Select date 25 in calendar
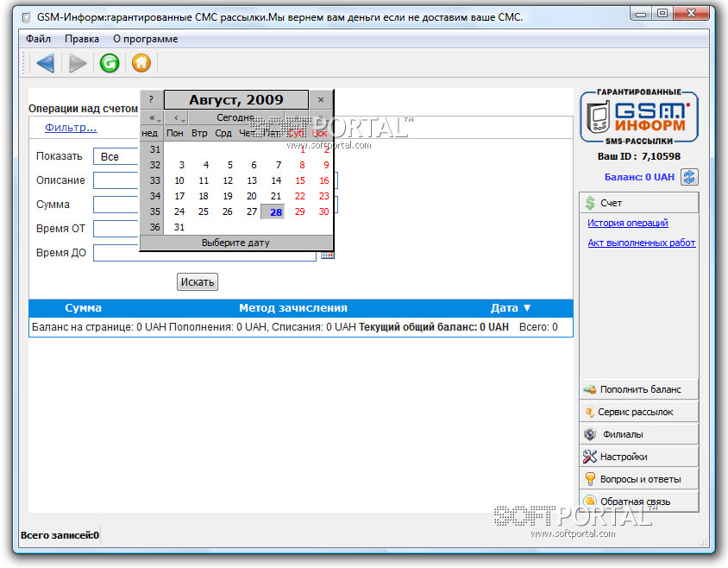The width and height of the screenshot is (728, 568). tap(204, 211)
